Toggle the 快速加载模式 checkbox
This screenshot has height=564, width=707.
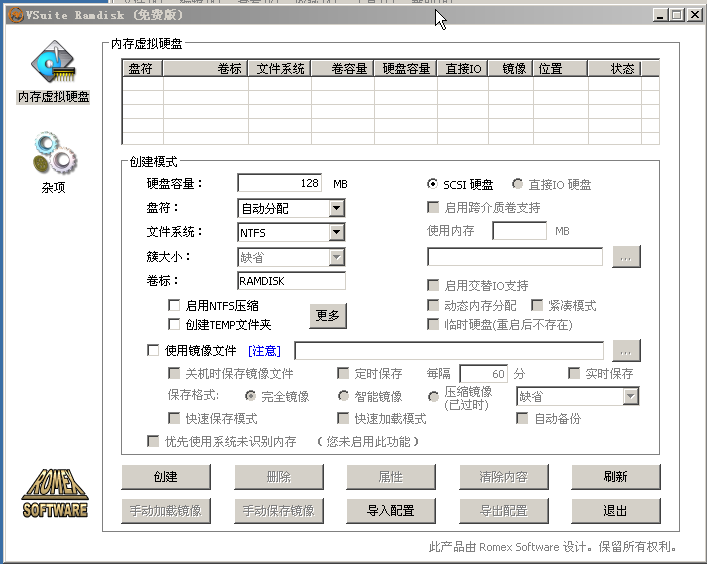343,418
